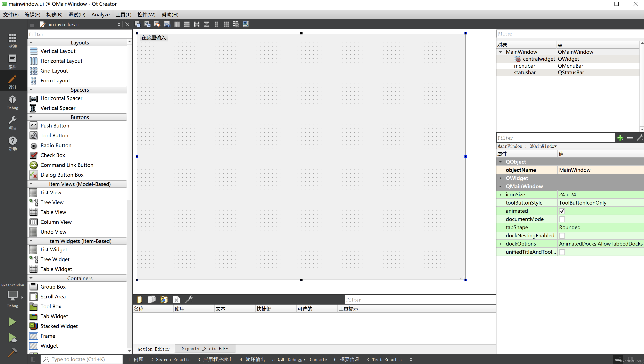Uncheck the animated property checkbox
Viewport: 644px width, 364px height.
(562, 211)
